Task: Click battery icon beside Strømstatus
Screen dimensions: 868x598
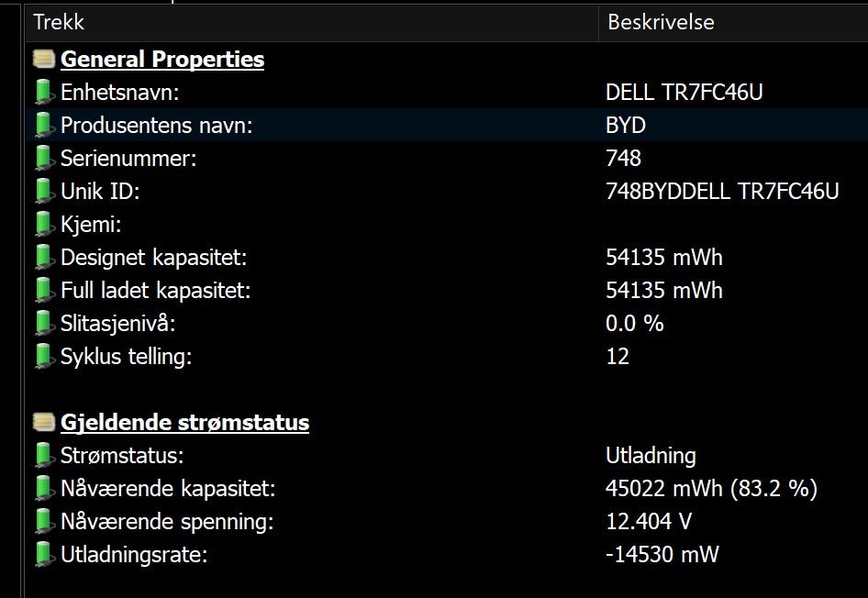Action: coord(44,456)
